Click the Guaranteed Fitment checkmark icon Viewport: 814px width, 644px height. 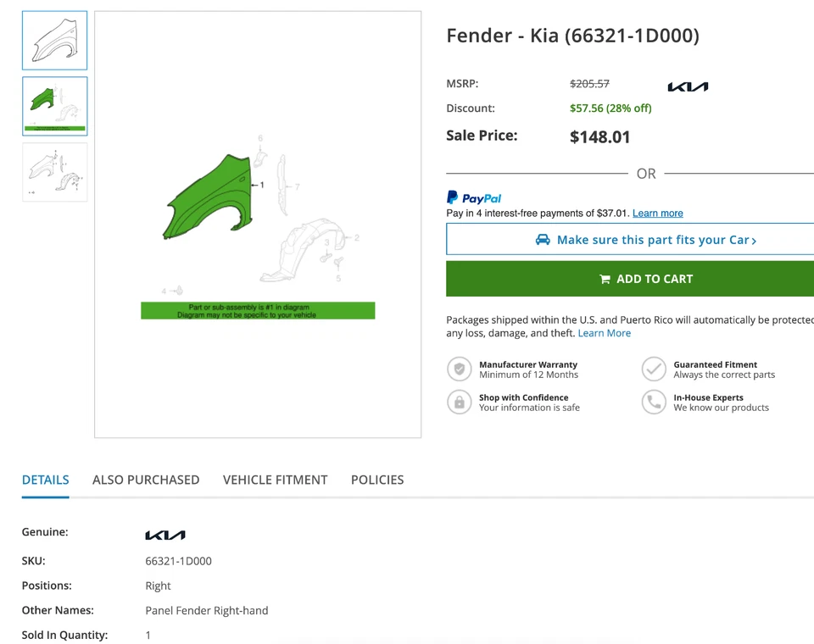pos(654,369)
